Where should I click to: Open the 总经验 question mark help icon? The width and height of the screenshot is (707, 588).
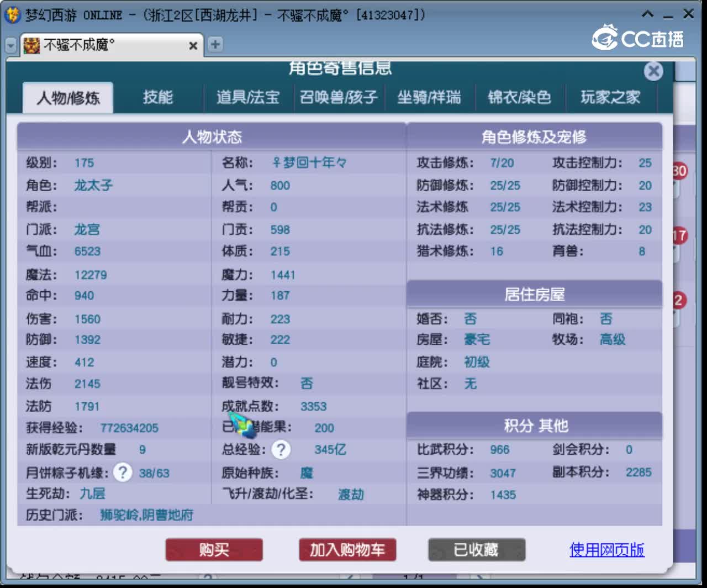281,450
